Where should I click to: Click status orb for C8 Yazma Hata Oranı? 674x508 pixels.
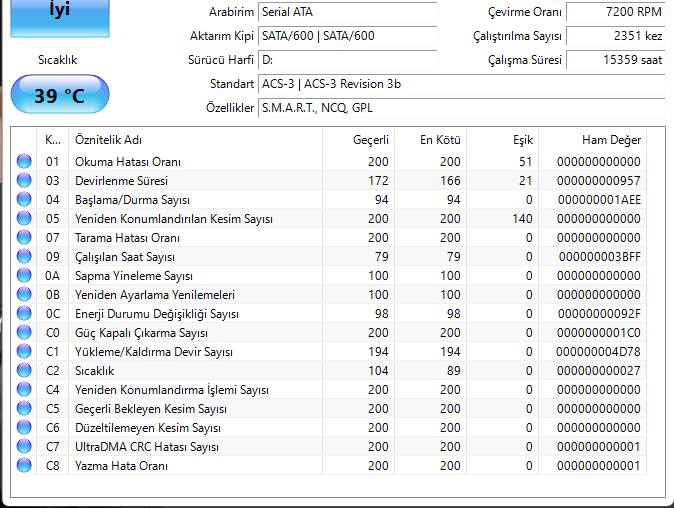(x=24, y=465)
